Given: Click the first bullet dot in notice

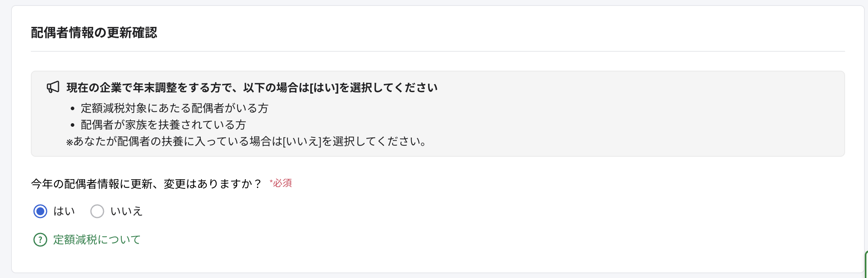Looking at the screenshot, I should coord(72,109).
